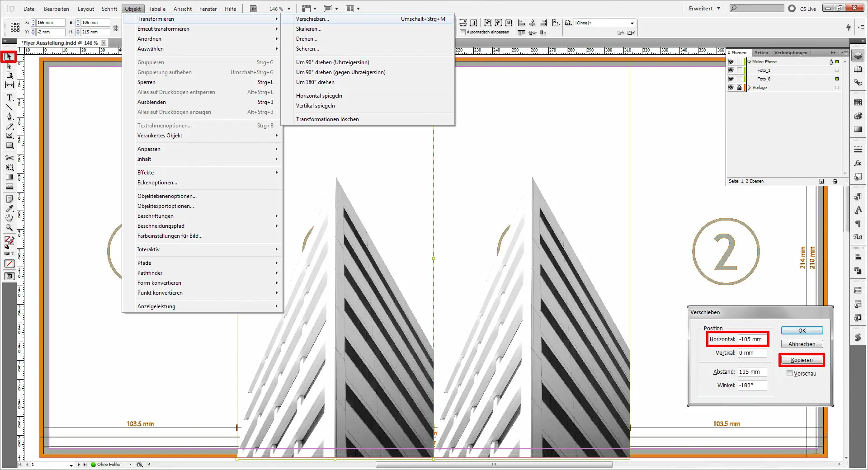Click the Horizontal position input field
The width and height of the screenshot is (868, 470).
(752, 339)
